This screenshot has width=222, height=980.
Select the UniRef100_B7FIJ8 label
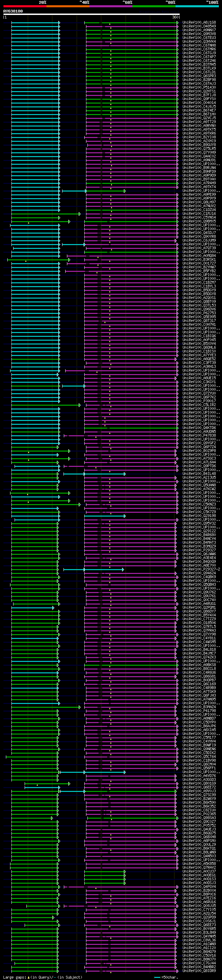(199, 95)
